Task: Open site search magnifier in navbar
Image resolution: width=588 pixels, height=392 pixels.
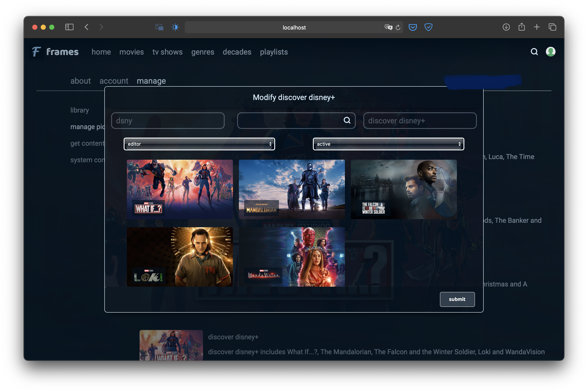Action: click(534, 52)
